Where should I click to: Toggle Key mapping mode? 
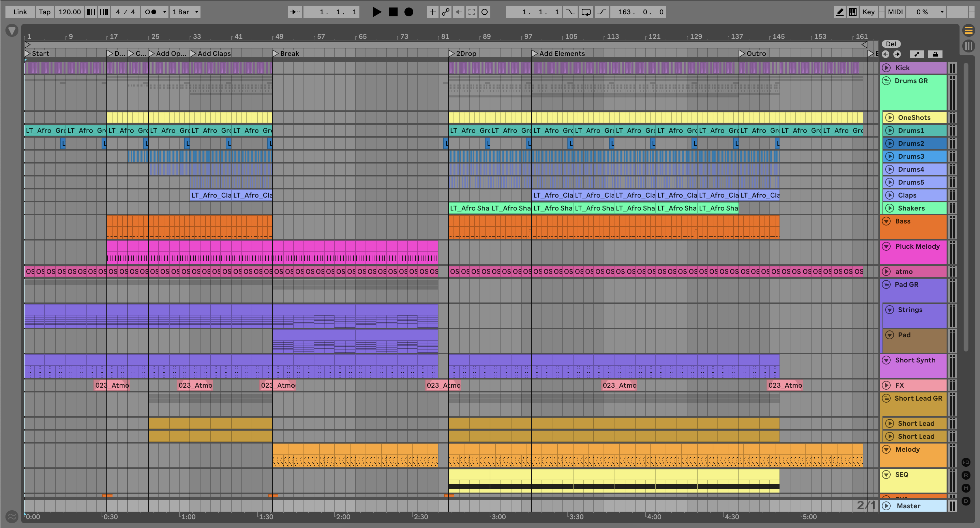[x=868, y=12]
